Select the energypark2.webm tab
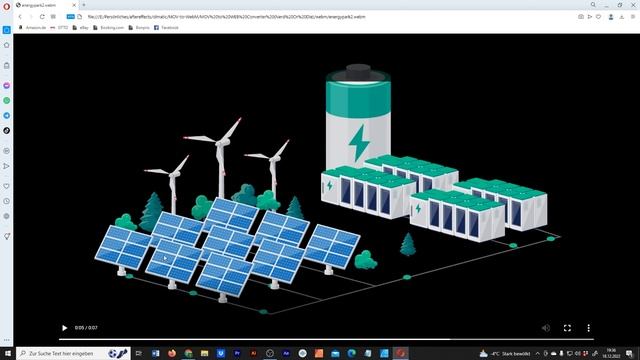Image resolution: width=640 pixels, height=360 pixels. click(45, 5)
